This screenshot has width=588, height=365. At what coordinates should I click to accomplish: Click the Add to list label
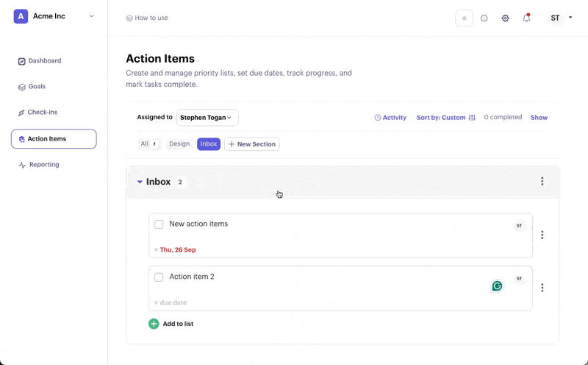178,324
